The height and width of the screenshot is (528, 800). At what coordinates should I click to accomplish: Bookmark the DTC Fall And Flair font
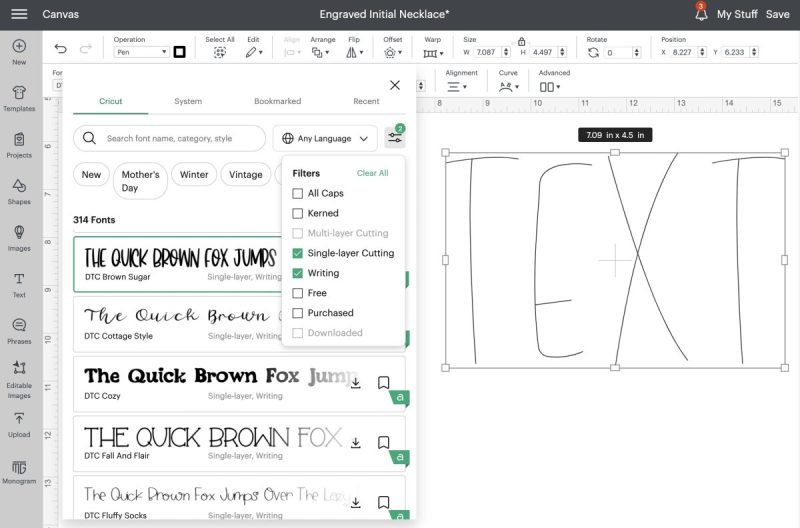click(x=384, y=442)
